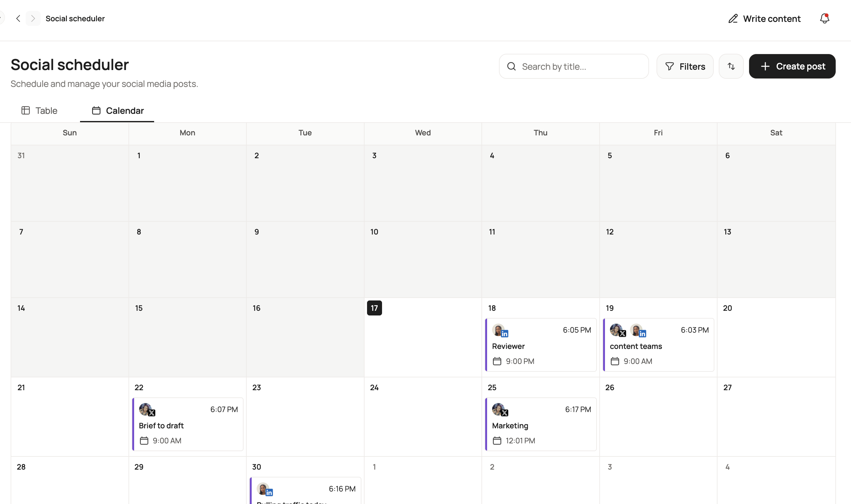Image resolution: width=851 pixels, height=504 pixels.
Task: Click the table grid icon
Action: pos(25,110)
